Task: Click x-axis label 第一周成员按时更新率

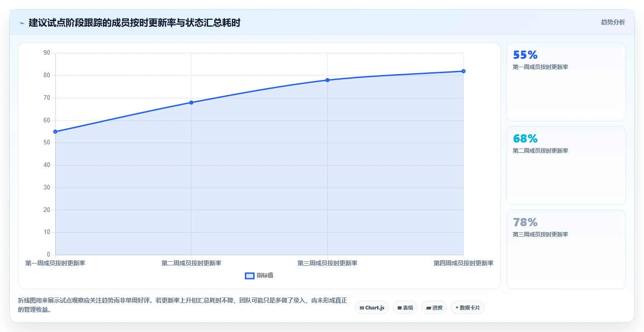Action: pos(55,263)
